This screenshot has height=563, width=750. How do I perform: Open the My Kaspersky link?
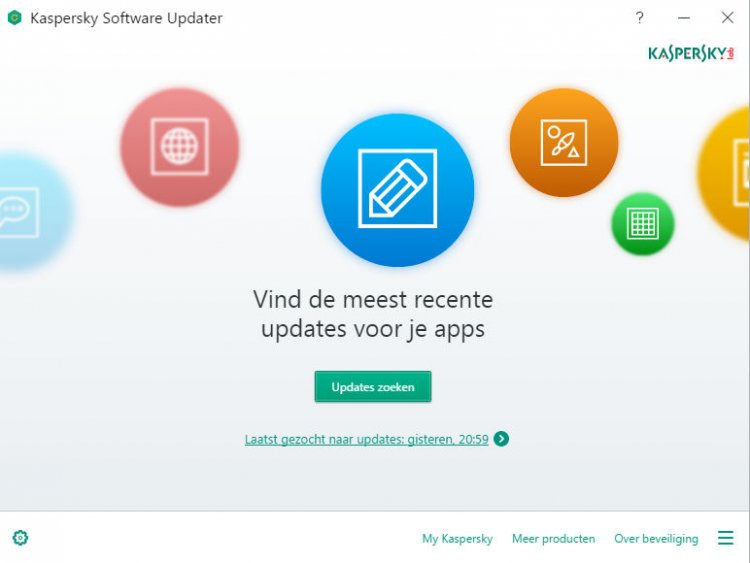click(457, 539)
